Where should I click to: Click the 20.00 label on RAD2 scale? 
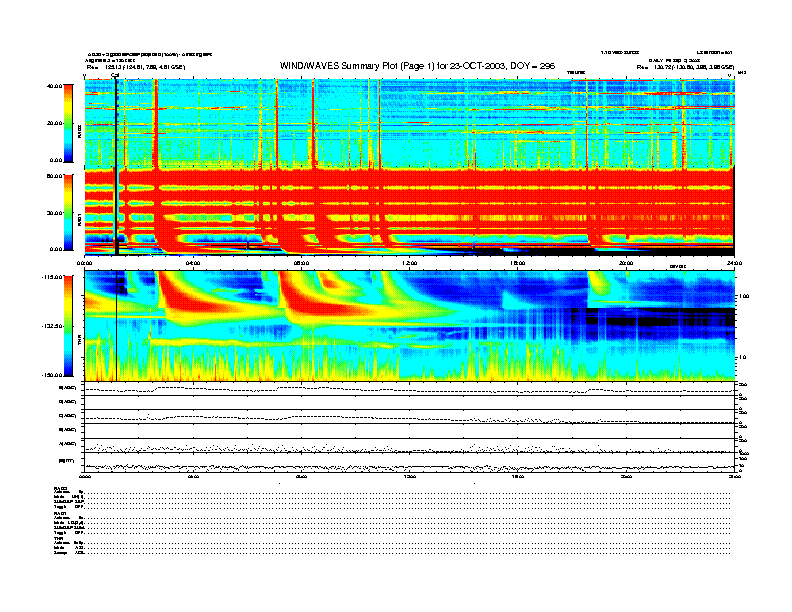tap(55, 123)
